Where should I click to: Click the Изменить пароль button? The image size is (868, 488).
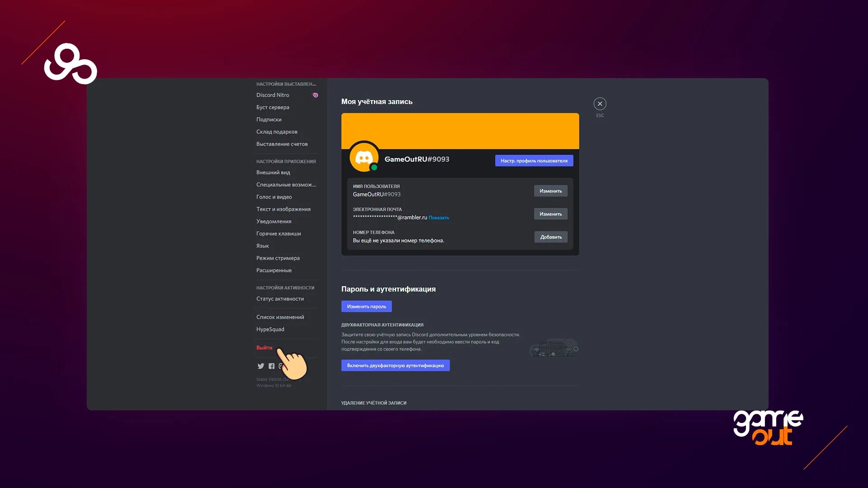[367, 306]
